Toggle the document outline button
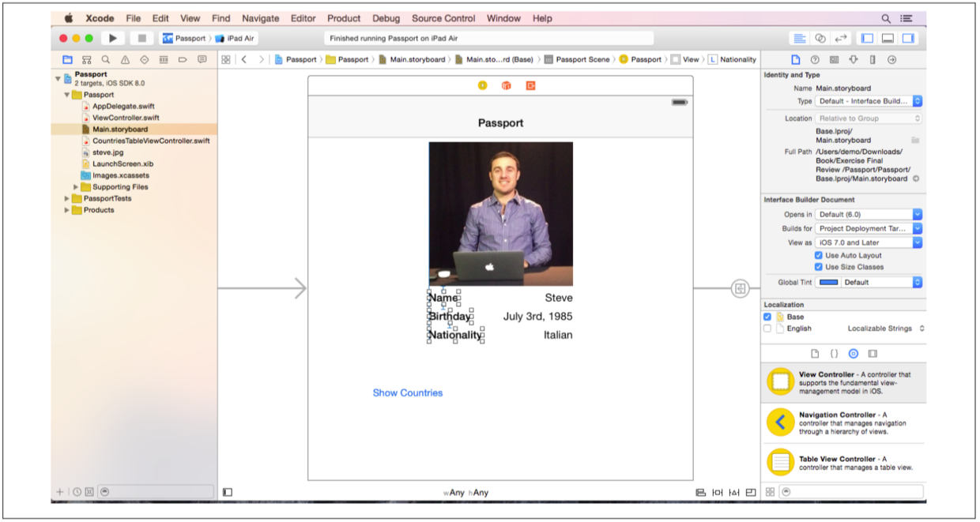Image resolution: width=980 pixels, height=522 pixels. 228,492
